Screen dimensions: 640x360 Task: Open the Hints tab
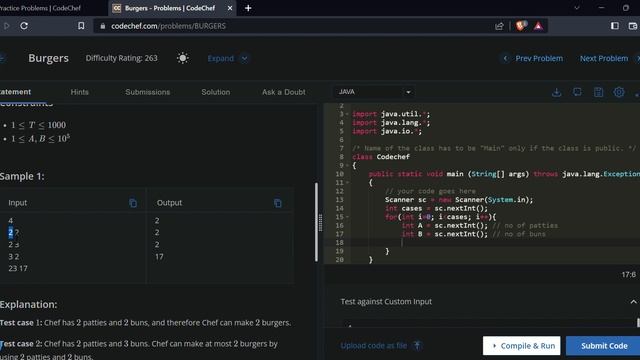(x=80, y=92)
